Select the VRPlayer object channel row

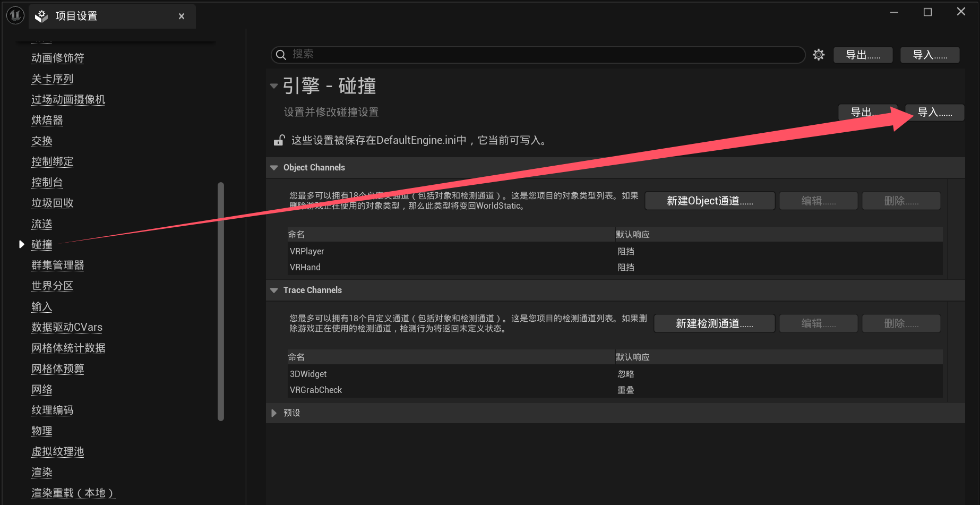(615, 251)
